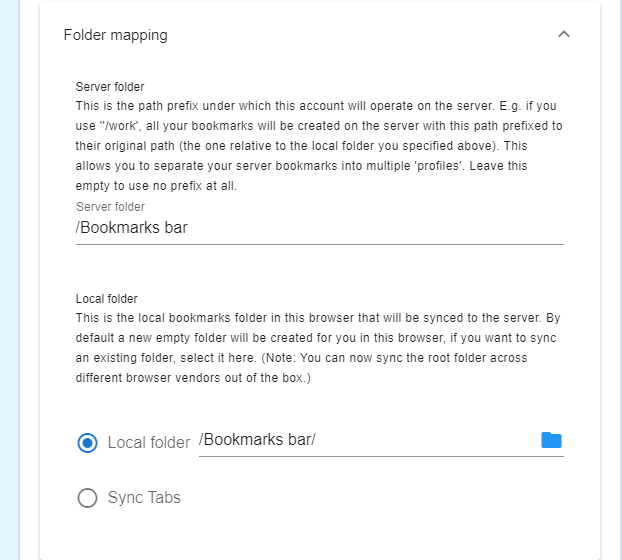Click the Server folder input field
This screenshot has width=622, height=560.
pyautogui.click(x=319, y=228)
